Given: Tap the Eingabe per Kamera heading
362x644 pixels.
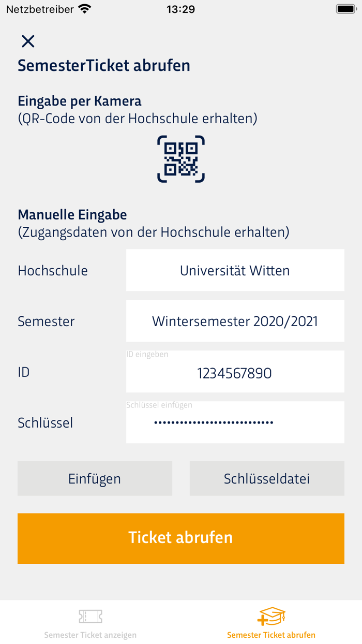Looking at the screenshot, I should 80,100.
